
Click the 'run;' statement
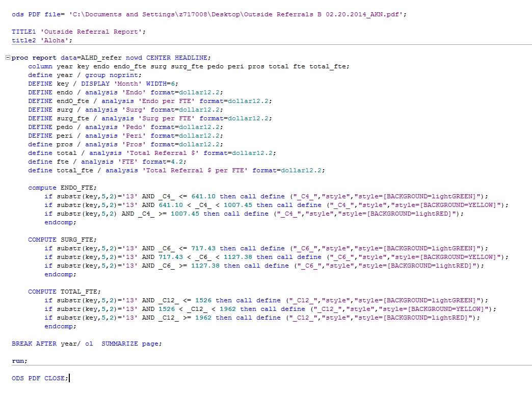pos(20,361)
